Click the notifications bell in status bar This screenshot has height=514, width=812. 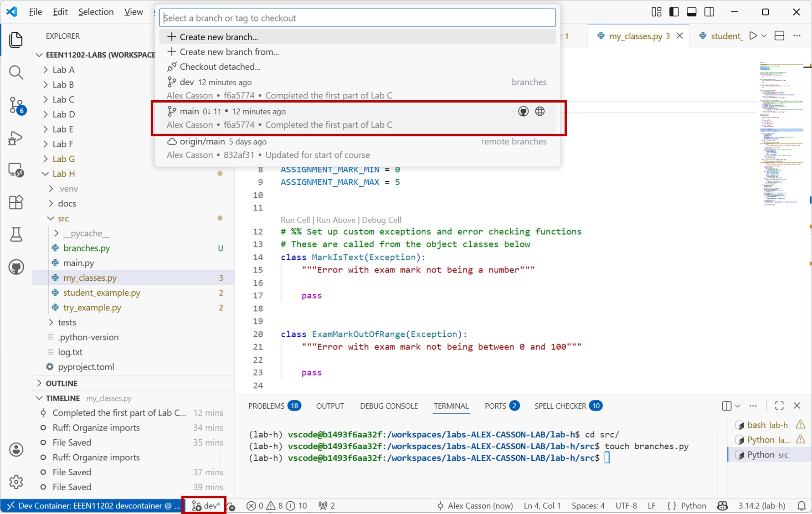tap(801, 505)
